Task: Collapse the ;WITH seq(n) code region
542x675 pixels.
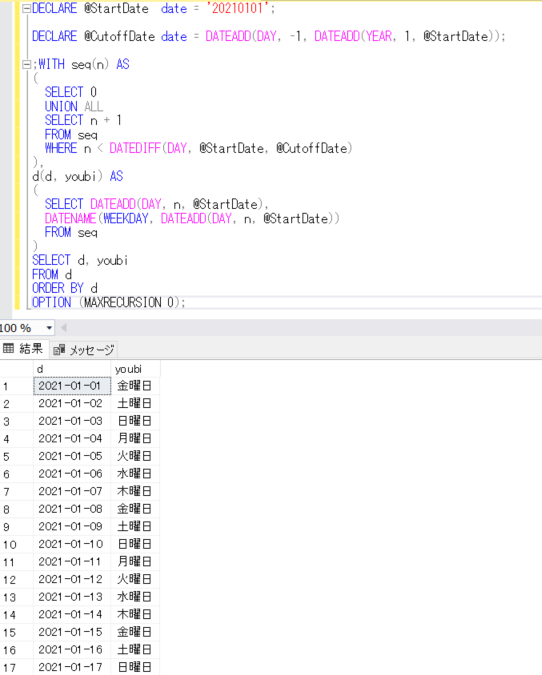Action: point(26,65)
